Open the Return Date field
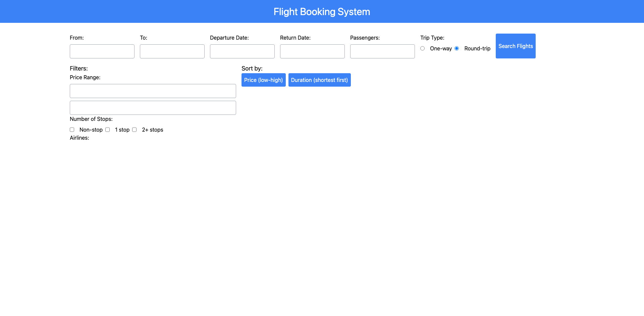Image resolution: width=644 pixels, height=316 pixels. point(312,51)
